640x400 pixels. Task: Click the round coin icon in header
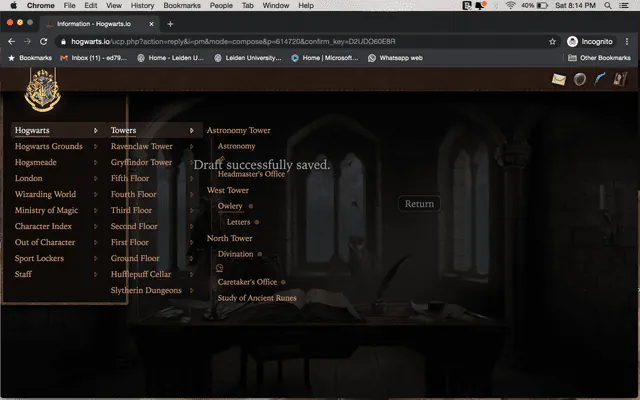(x=580, y=79)
